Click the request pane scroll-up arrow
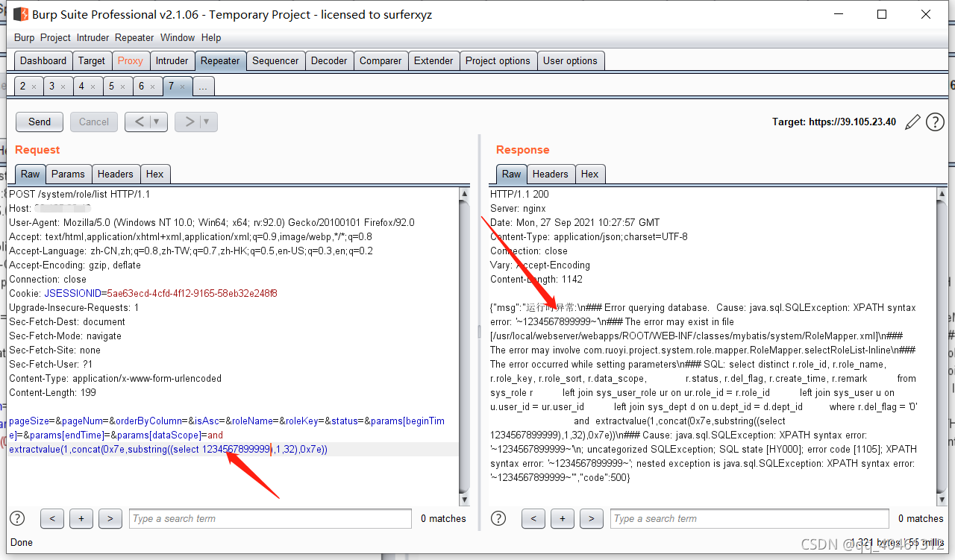Viewport: 955px width, 560px height. 465,194
